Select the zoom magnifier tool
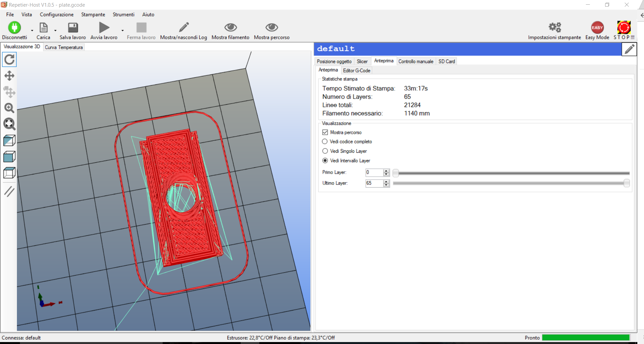The width and height of the screenshot is (644, 344). coord(9,108)
